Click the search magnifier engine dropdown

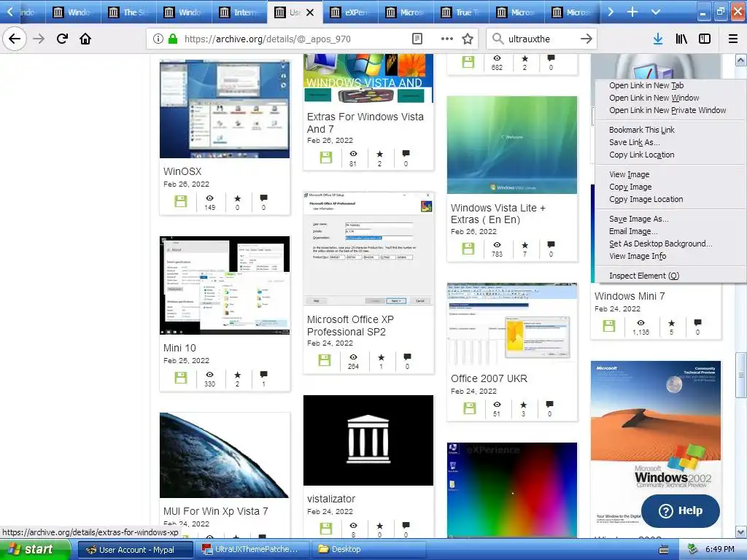(x=498, y=39)
